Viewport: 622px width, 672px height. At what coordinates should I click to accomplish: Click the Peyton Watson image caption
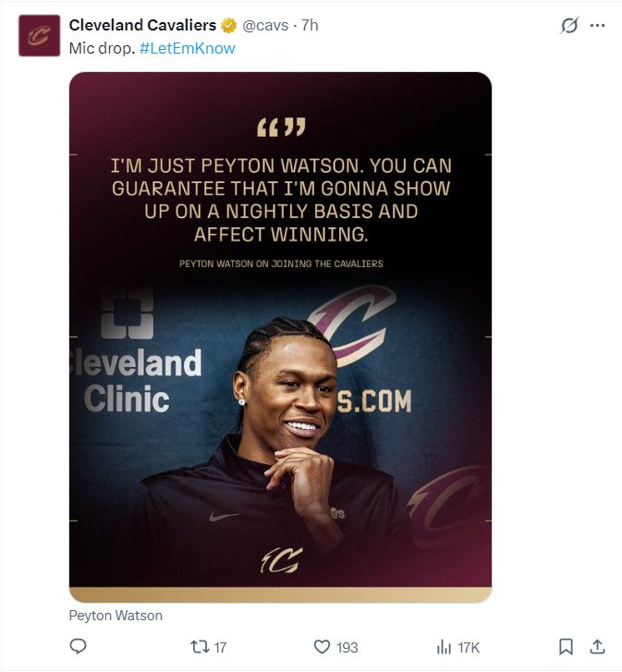[116, 616]
